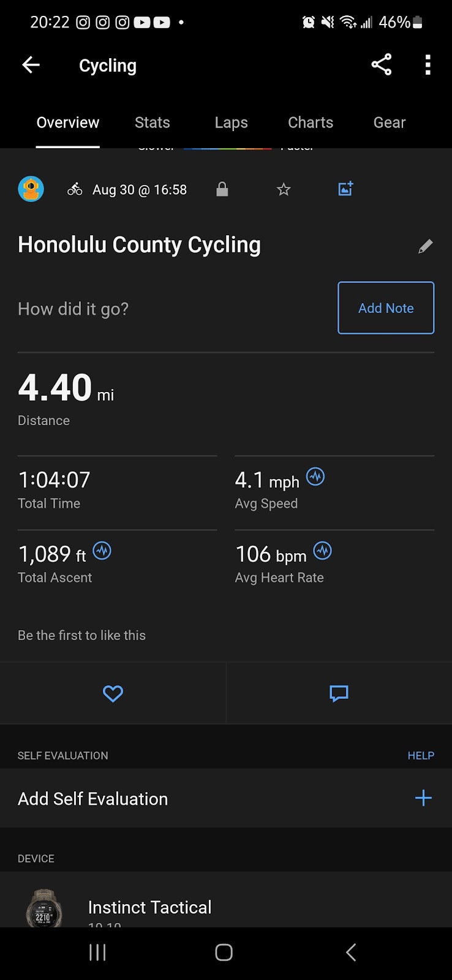Tap the Total Ascent insights icon

tap(102, 551)
